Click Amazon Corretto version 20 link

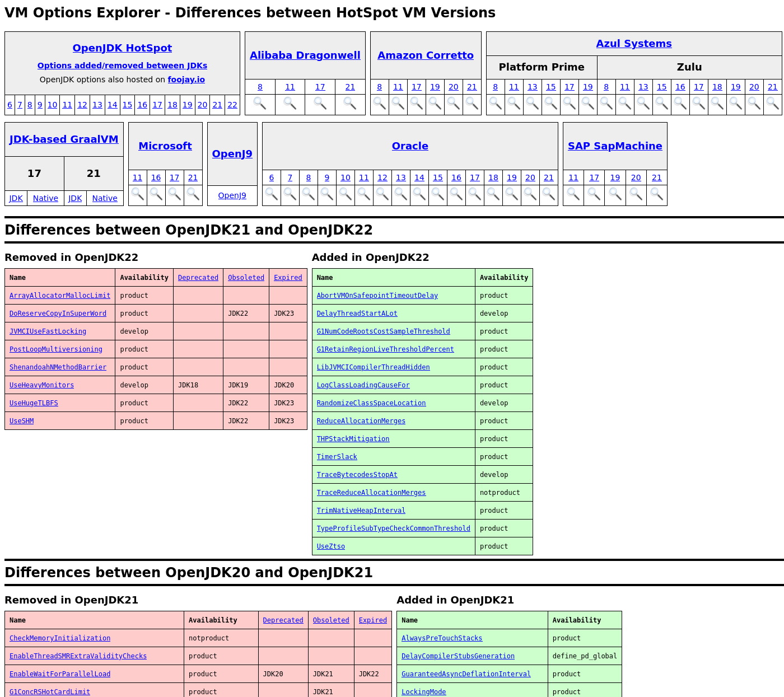(x=454, y=87)
